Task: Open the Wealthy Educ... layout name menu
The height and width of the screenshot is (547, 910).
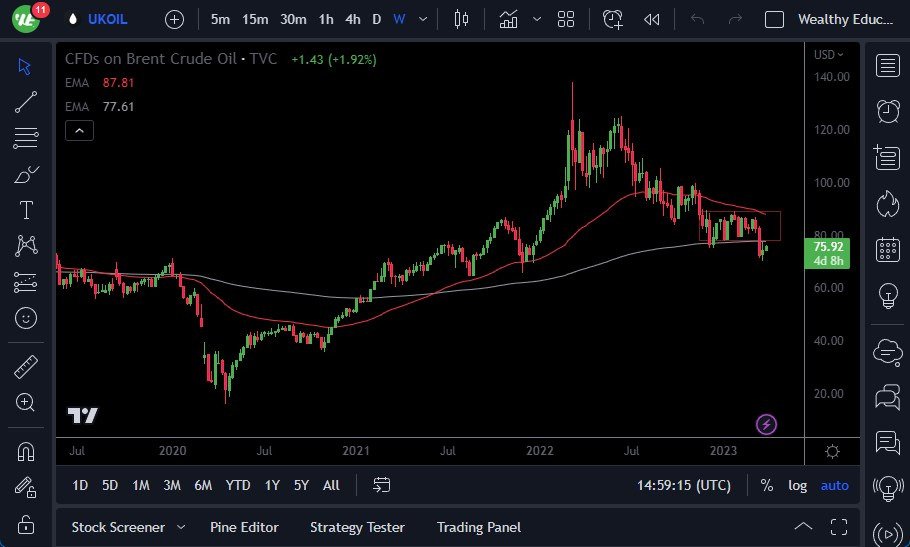Action: 846,19
